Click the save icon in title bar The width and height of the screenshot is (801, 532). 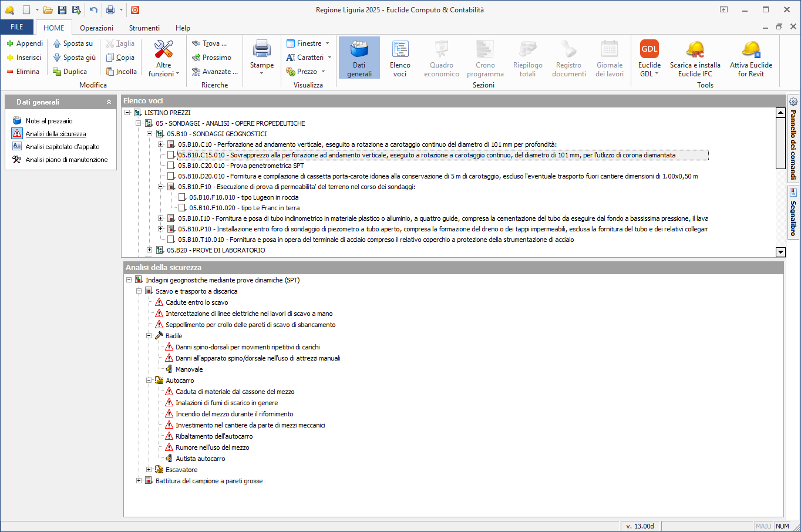click(x=62, y=10)
